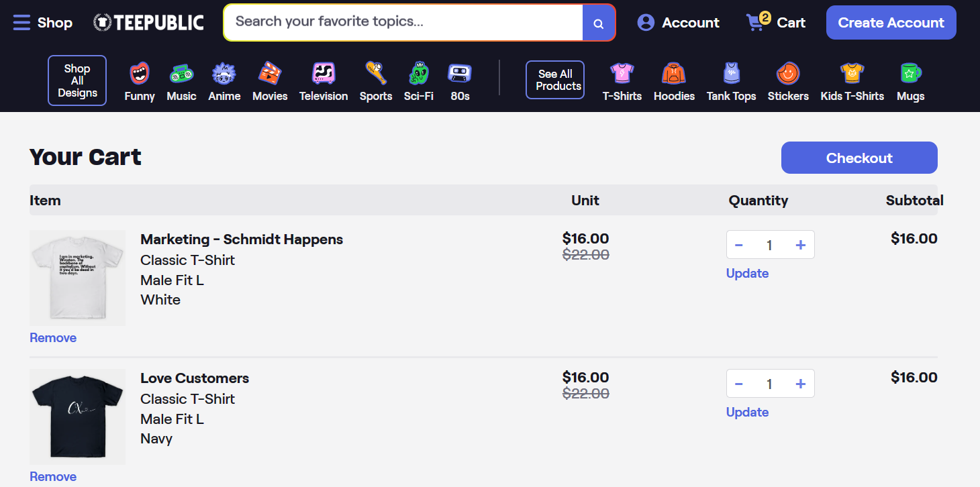Proceed with the Checkout button
980x487 pixels.
tap(859, 158)
